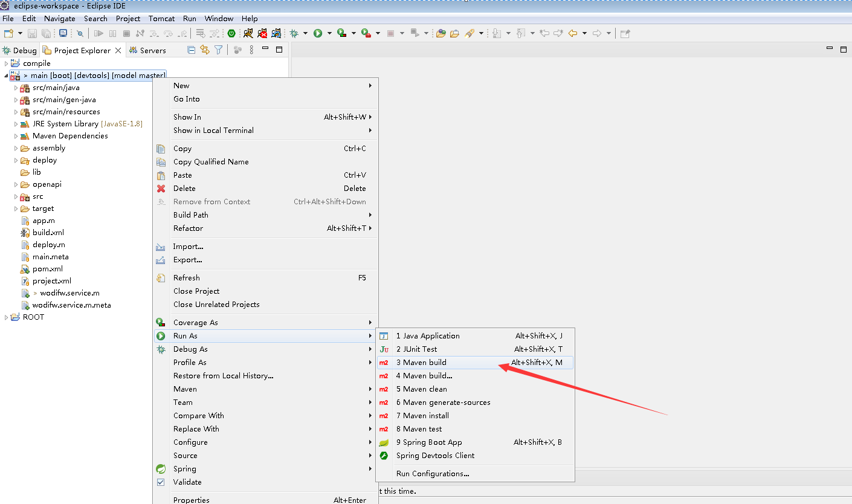Click the Open Type folder icon
The height and width of the screenshot is (504, 852).
click(441, 33)
